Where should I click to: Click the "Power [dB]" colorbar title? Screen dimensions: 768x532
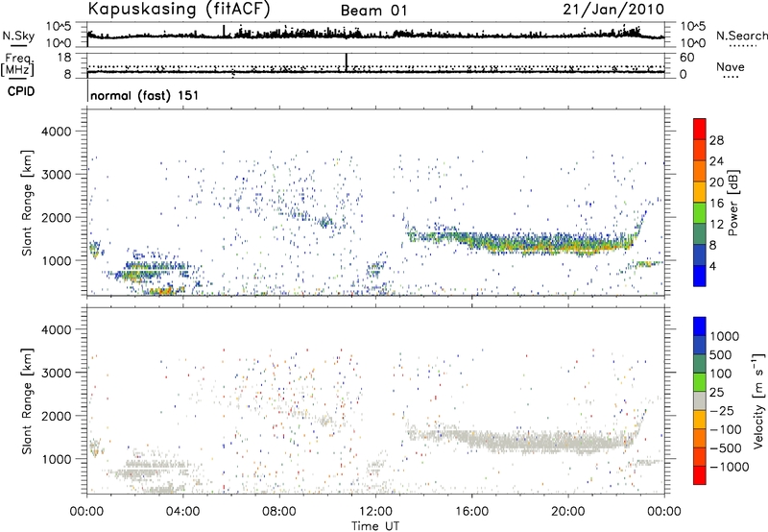click(732, 203)
